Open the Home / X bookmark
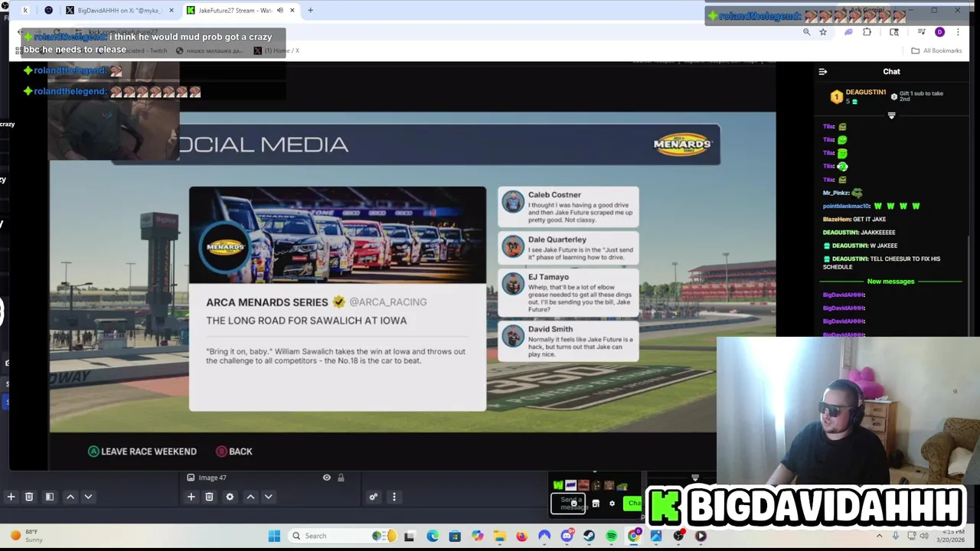The height and width of the screenshot is (551, 980). tap(276, 51)
